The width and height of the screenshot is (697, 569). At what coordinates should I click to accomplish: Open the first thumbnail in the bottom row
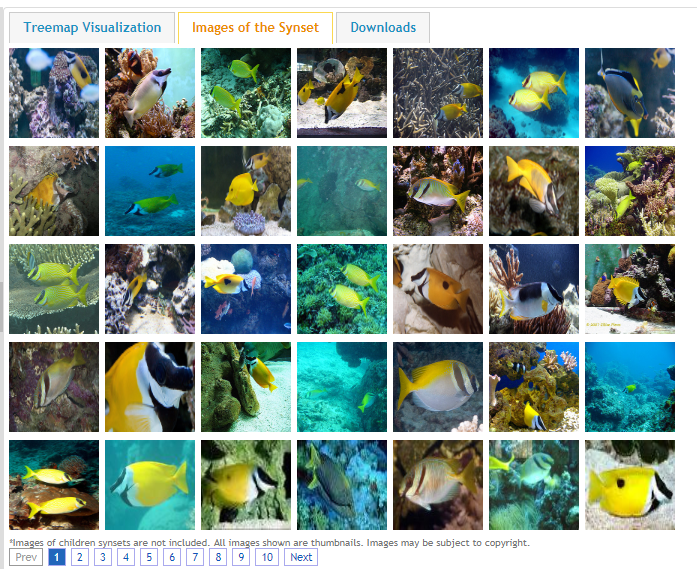pos(54,485)
